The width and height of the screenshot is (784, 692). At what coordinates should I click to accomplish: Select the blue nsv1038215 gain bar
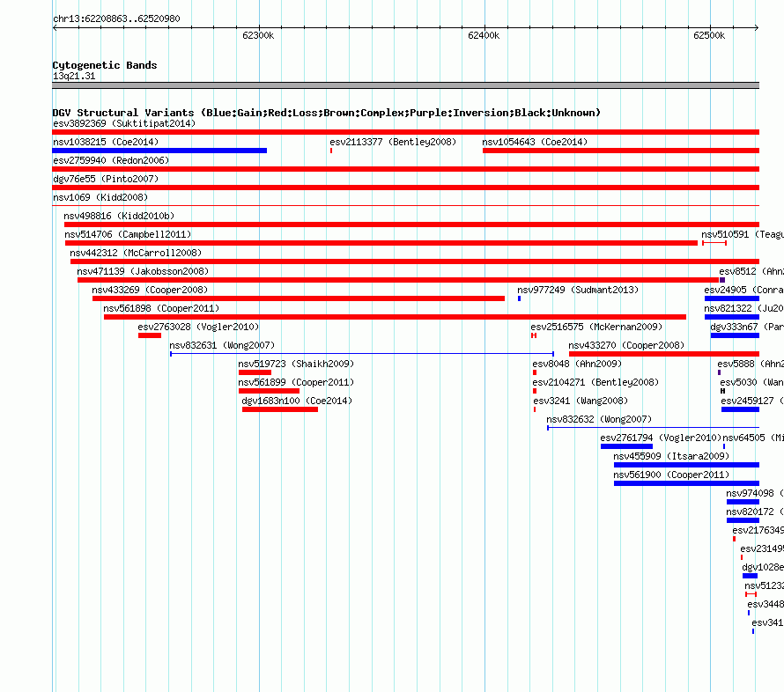point(159,151)
